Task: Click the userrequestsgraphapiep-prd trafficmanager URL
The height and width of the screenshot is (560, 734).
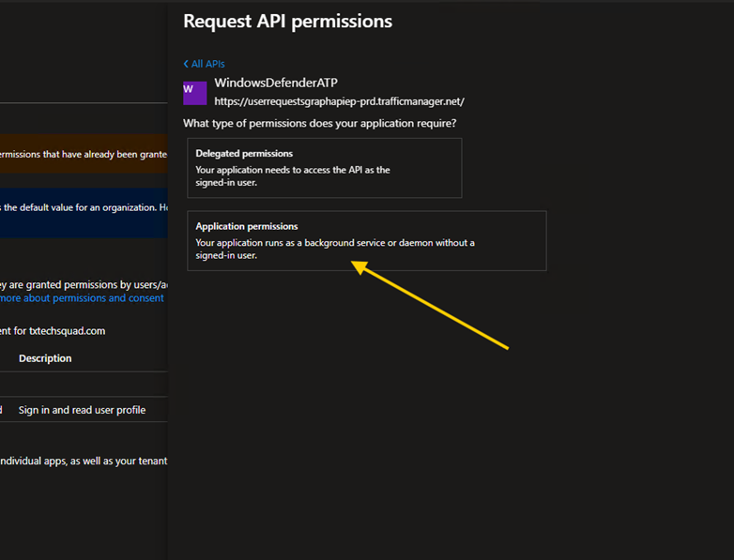Action: click(x=339, y=101)
